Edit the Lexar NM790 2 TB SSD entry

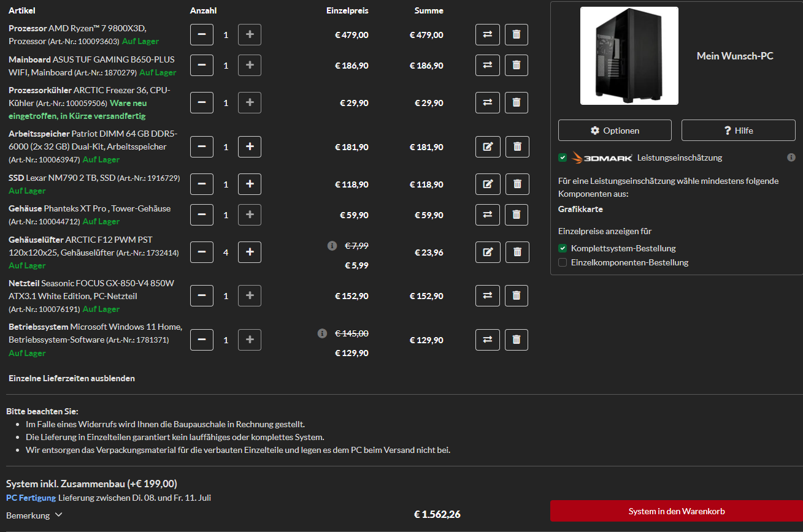point(488,184)
